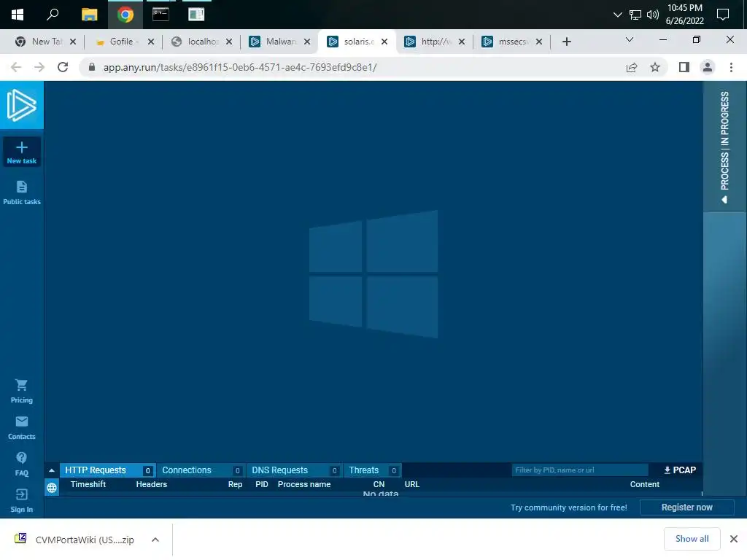Open a new browser tab

point(566,42)
